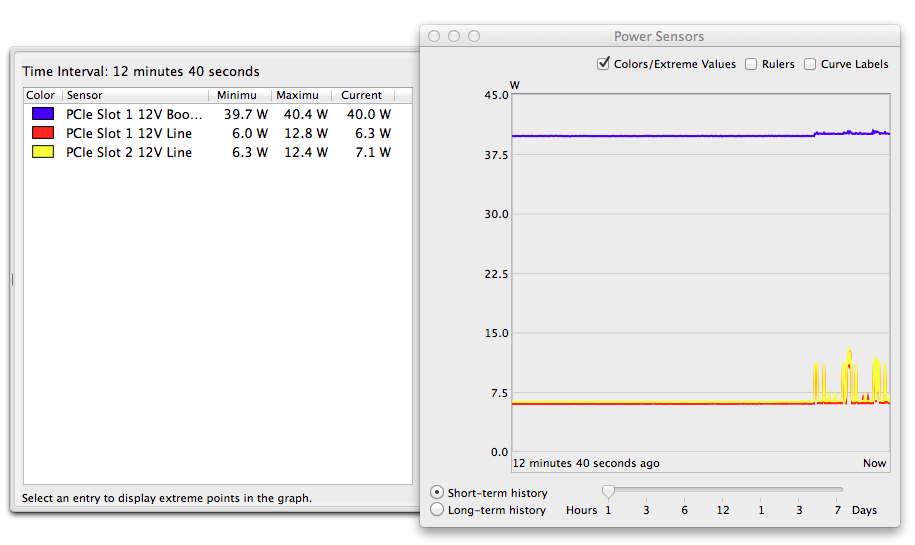Image resolution: width=915 pixels, height=545 pixels.
Task: Sort by the Minimum column header
Action: (x=240, y=95)
